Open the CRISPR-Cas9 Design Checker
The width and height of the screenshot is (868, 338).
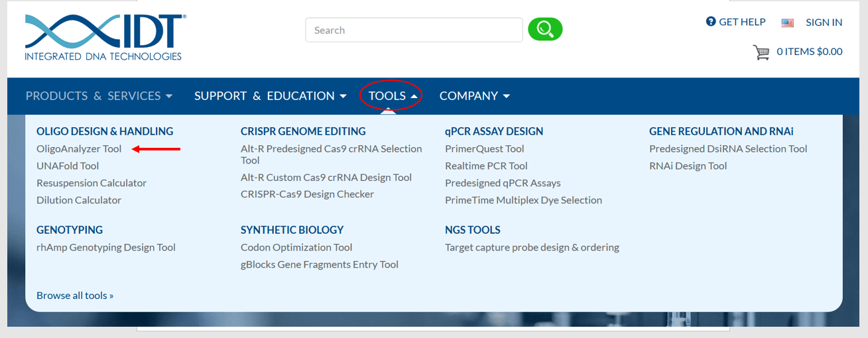(307, 194)
